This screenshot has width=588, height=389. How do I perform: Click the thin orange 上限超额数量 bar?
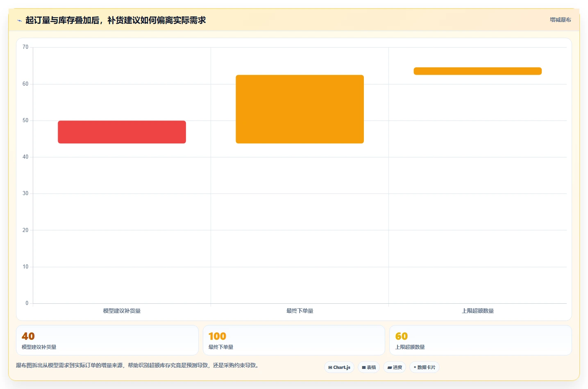[x=477, y=71]
